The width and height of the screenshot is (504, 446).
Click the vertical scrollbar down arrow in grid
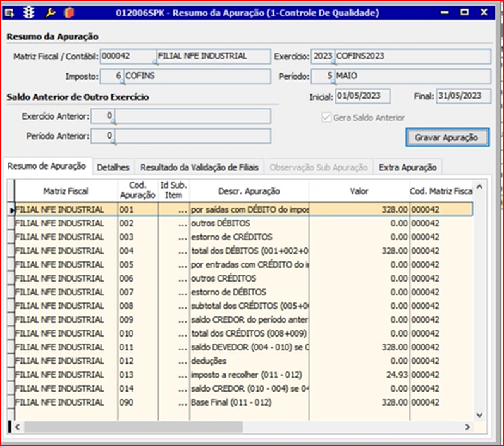(479, 414)
